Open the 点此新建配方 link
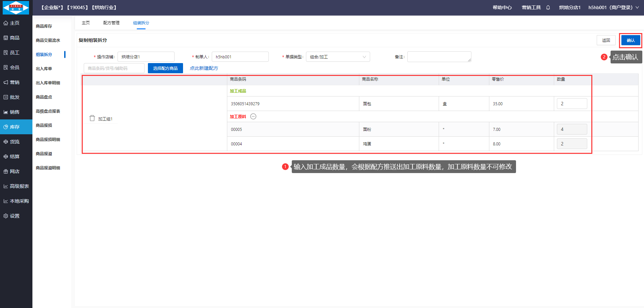This screenshot has width=644, height=308. [x=204, y=68]
